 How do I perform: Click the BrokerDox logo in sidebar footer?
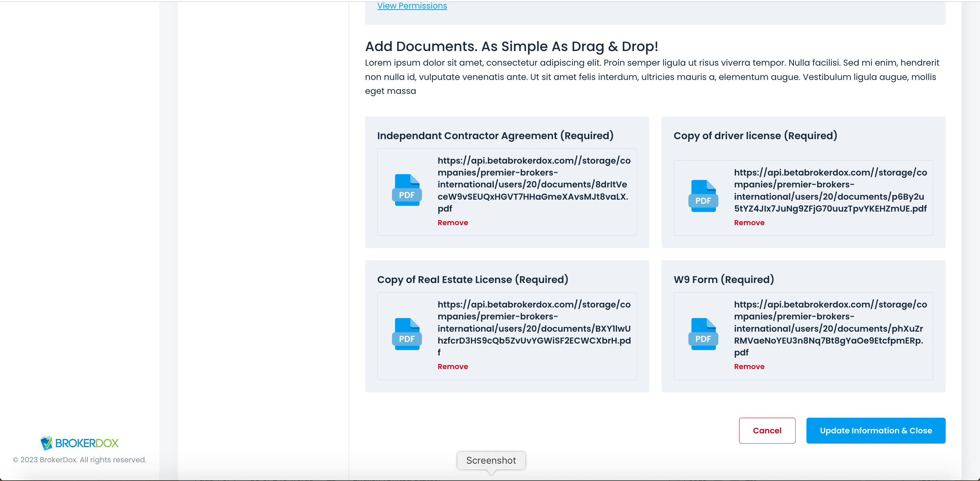point(80,443)
